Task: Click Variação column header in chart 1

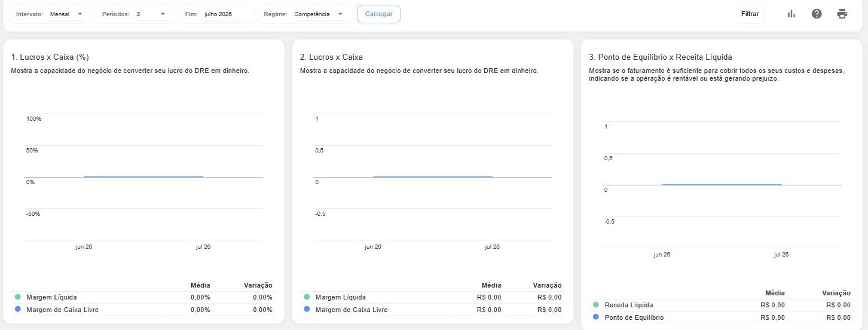Action: point(258,285)
